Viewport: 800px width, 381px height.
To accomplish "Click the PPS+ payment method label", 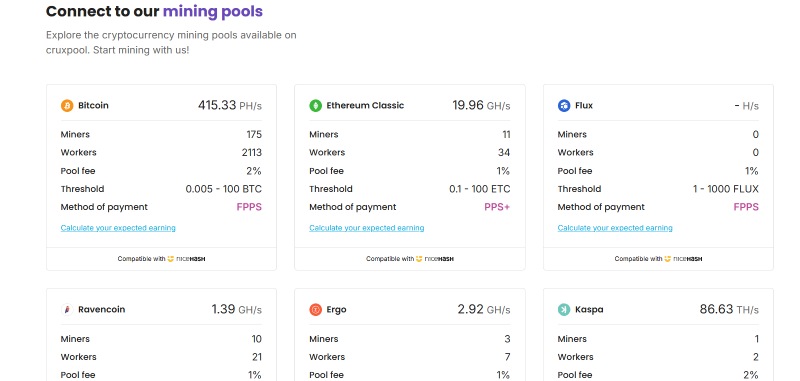I will coord(497,207).
